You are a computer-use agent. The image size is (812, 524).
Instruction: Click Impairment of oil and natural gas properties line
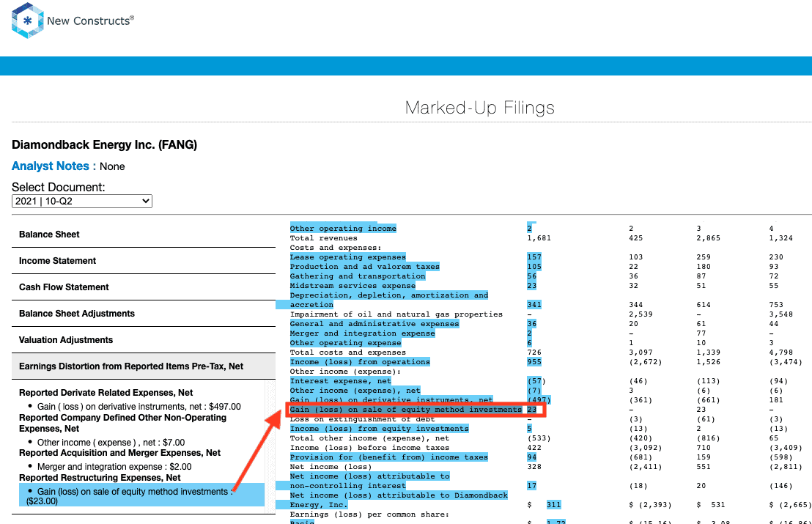[396, 314]
